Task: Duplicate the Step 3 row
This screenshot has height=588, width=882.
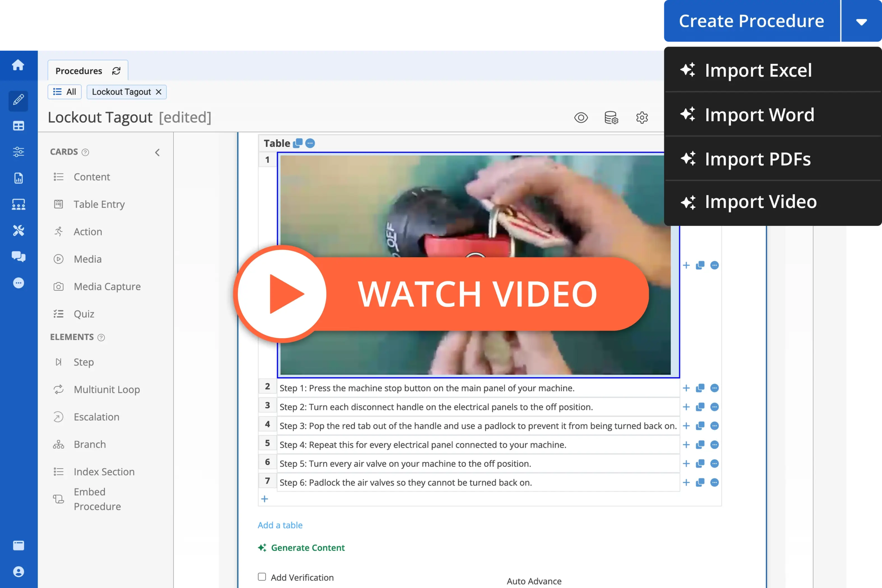Action: [x=700, y=426]
